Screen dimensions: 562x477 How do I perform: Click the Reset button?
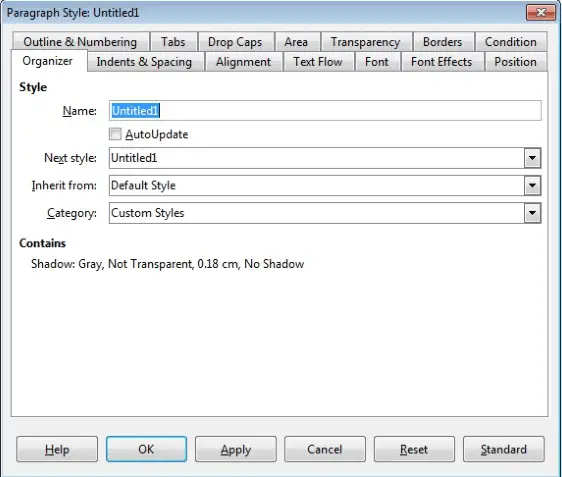coord(414,449)
